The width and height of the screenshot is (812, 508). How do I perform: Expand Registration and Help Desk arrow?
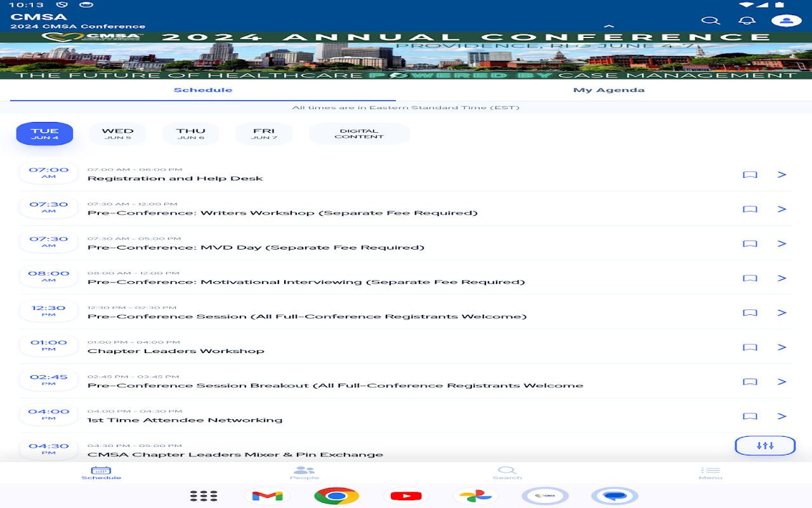(x=782, y=175)
